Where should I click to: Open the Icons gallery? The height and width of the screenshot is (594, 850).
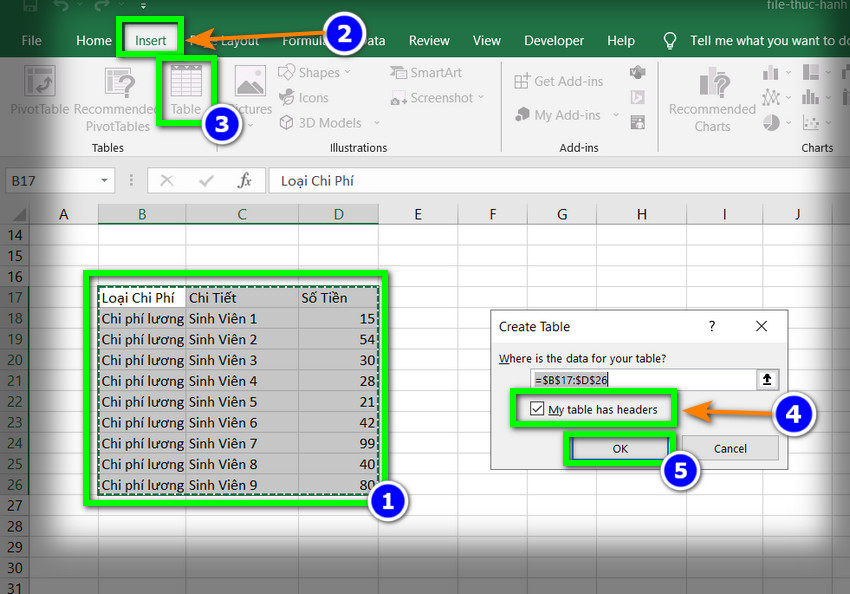click(x=304, y=98)
